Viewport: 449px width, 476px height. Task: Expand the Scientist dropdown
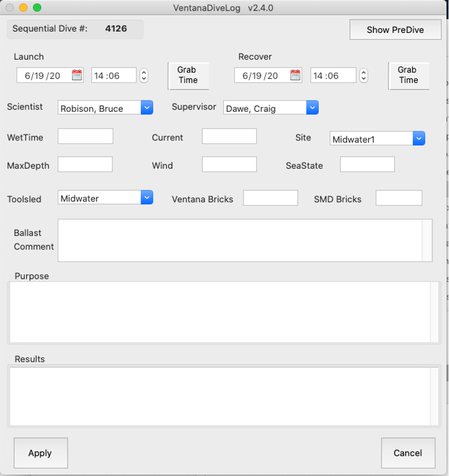[147, 108]
